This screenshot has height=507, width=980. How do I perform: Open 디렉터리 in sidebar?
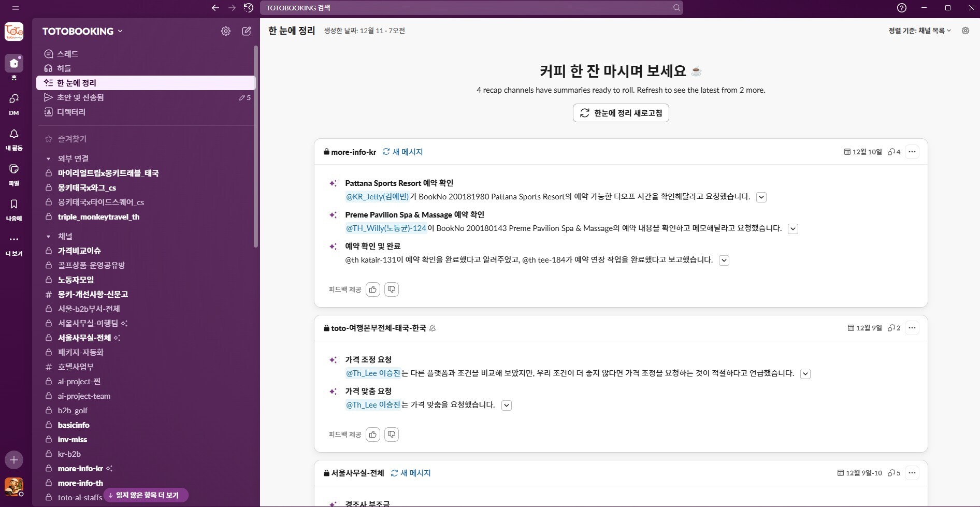point(146,112)
